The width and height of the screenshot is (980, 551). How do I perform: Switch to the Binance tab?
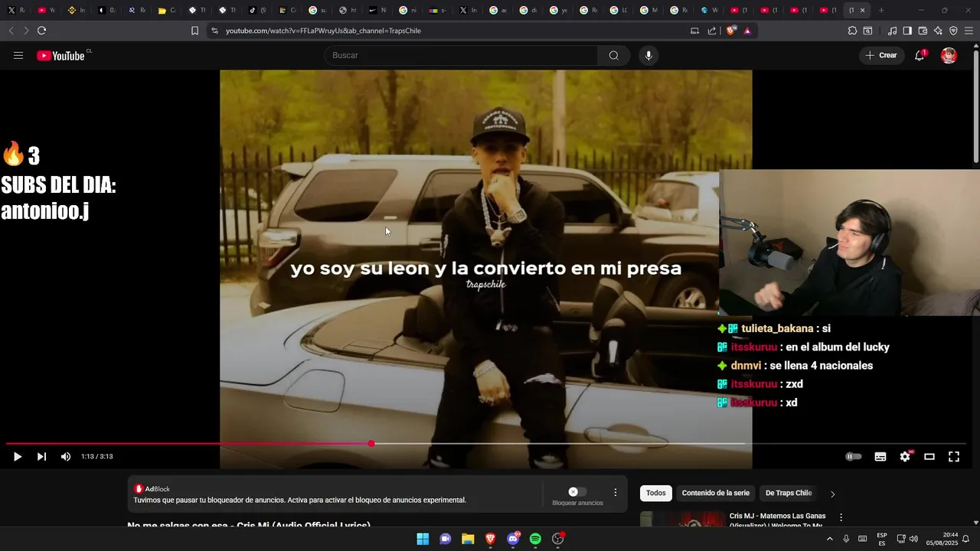(77, 10)
